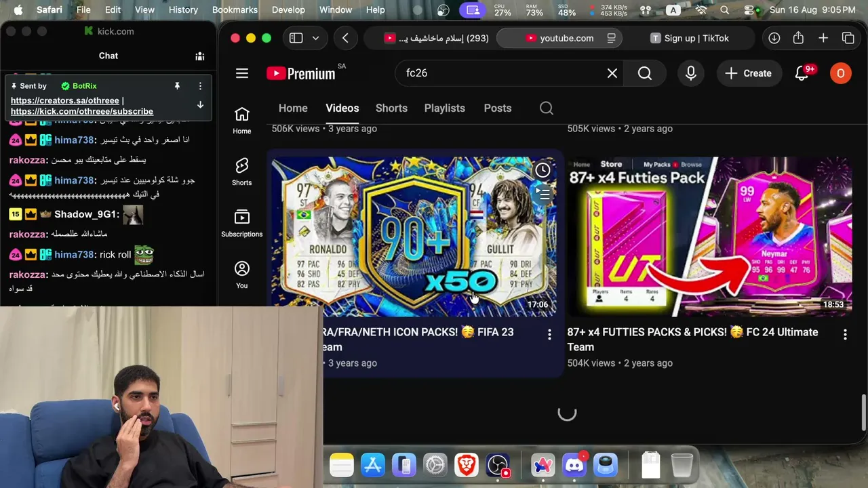Open the Kick chat user list
The height and width of the screenshot is (488, 868).
[200, 56]
